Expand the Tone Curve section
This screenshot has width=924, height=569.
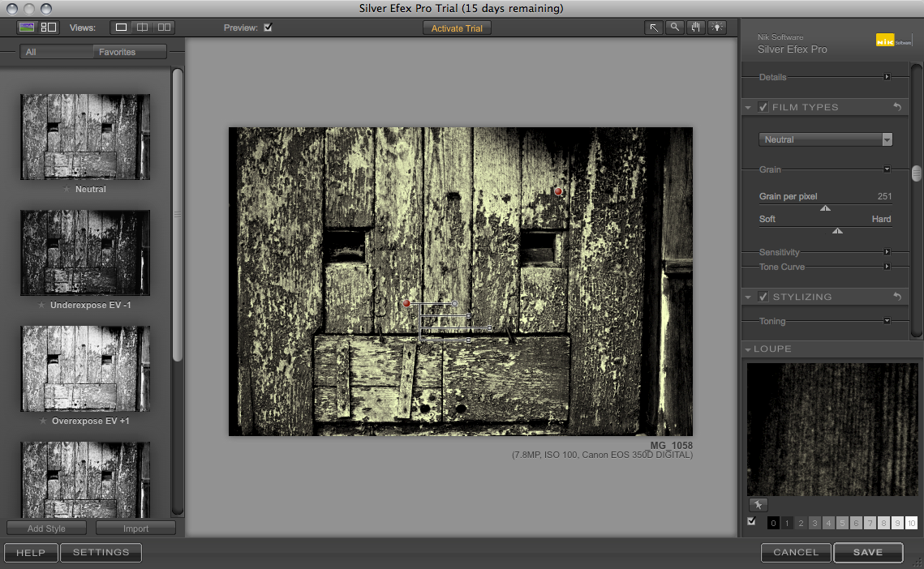tap(887, 267)
